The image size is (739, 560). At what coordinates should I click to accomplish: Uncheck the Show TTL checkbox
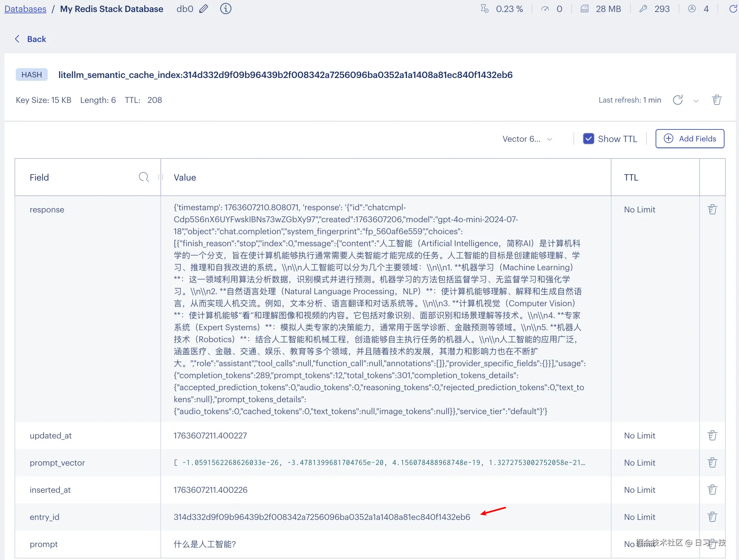[x=588, y=139]
